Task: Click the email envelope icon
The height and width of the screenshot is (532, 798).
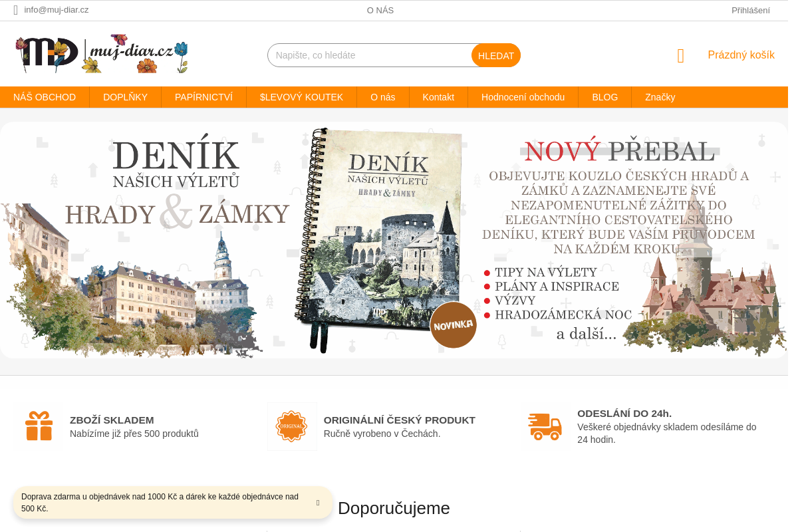Action: tap(16, 10)
